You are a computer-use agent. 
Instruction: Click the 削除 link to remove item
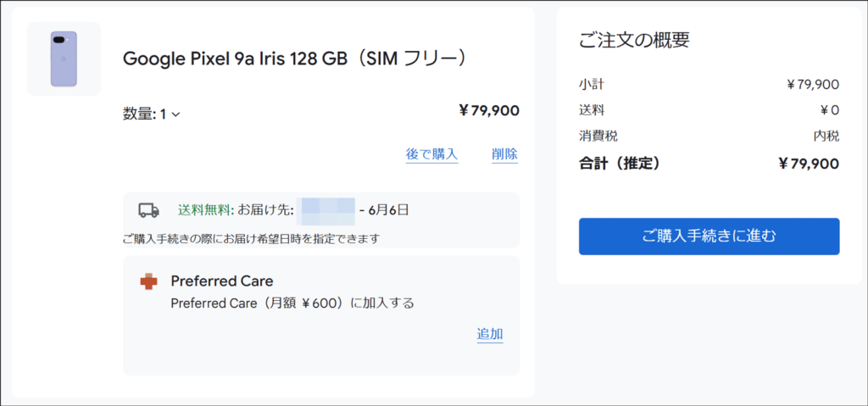tap(504, 154)
